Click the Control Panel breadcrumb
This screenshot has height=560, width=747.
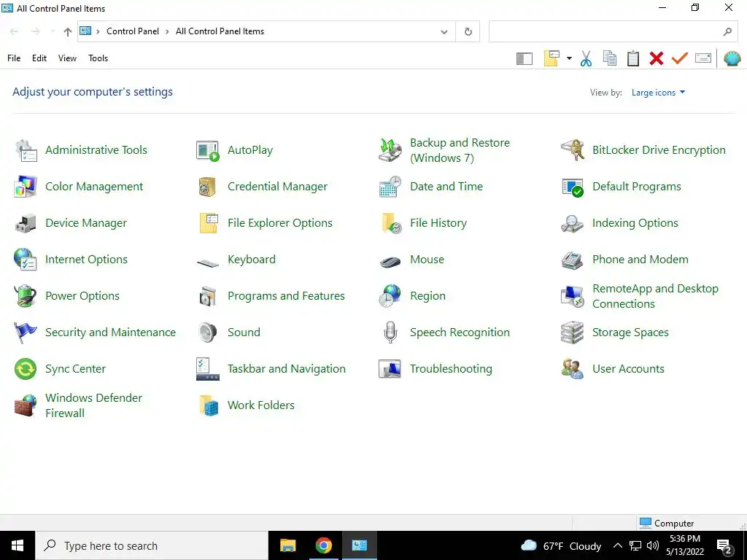[x=133, y=31]
